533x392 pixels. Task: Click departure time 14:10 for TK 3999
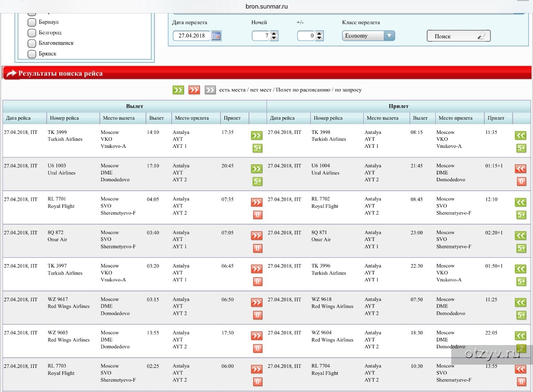pos(153,132)
